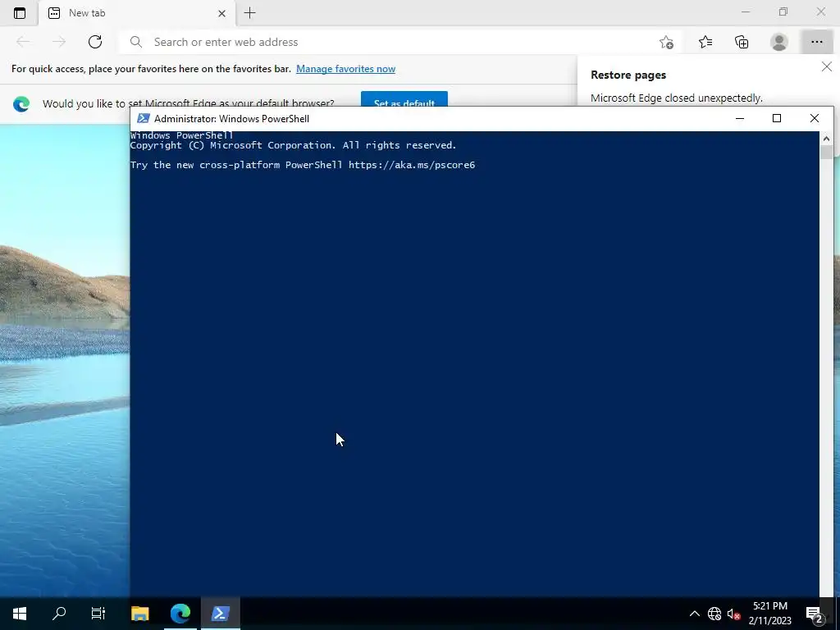Minimize the PowerShell window

(740, 118)
